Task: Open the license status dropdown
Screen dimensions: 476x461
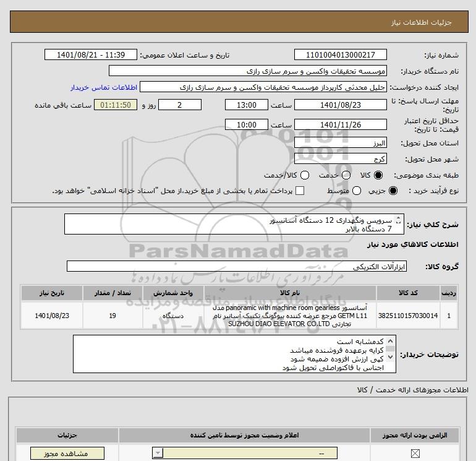Action: tap(244, 454)
